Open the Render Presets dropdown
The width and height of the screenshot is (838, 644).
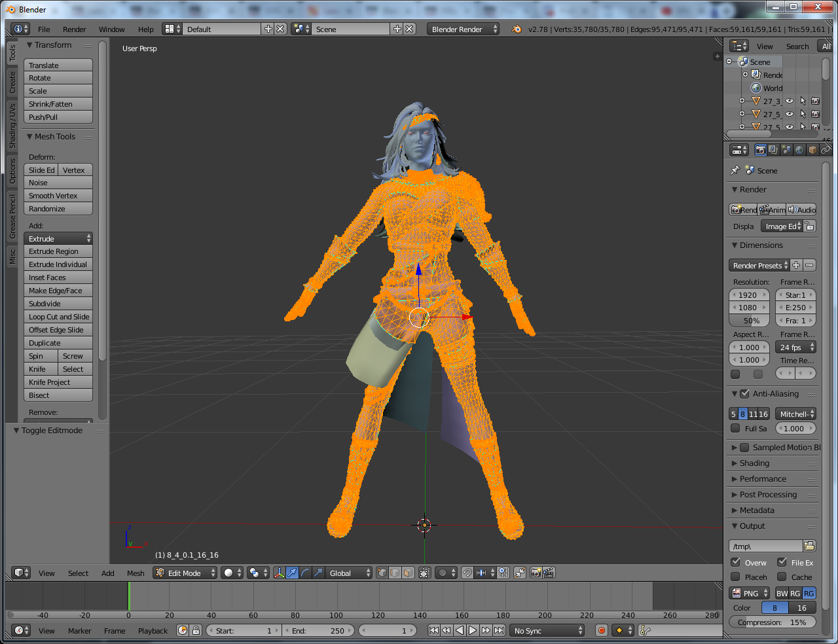tap(759, 265)
